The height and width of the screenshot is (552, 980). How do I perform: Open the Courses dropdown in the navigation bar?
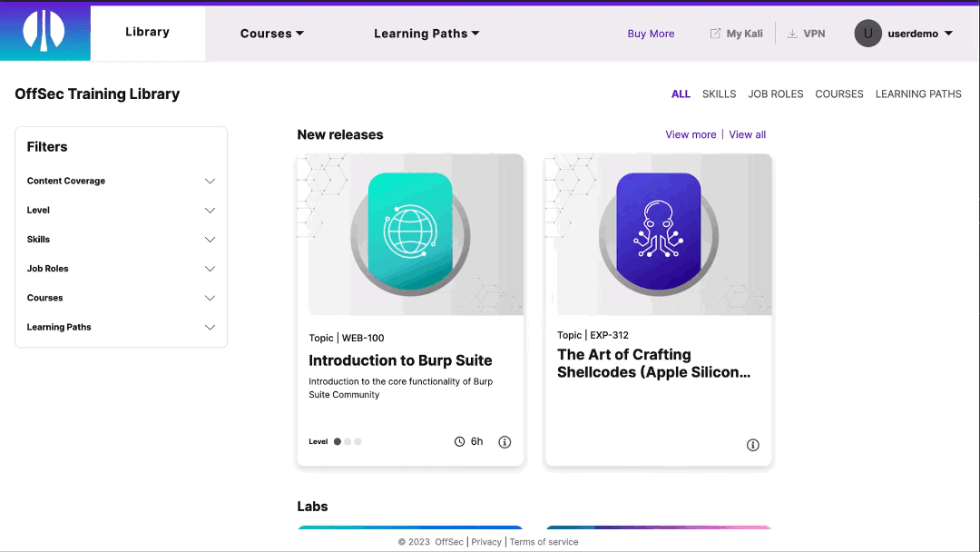271,33
